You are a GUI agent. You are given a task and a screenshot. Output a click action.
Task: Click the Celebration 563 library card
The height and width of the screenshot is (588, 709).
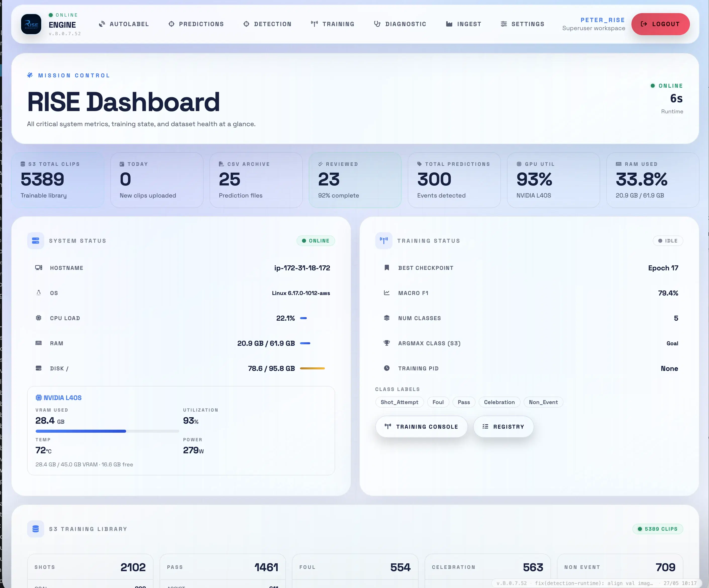[487, 571]
